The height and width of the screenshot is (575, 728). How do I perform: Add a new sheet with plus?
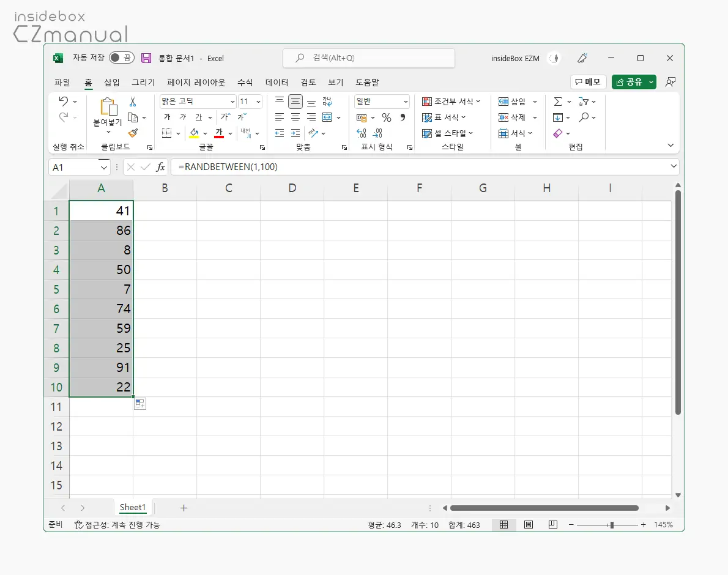184,508
